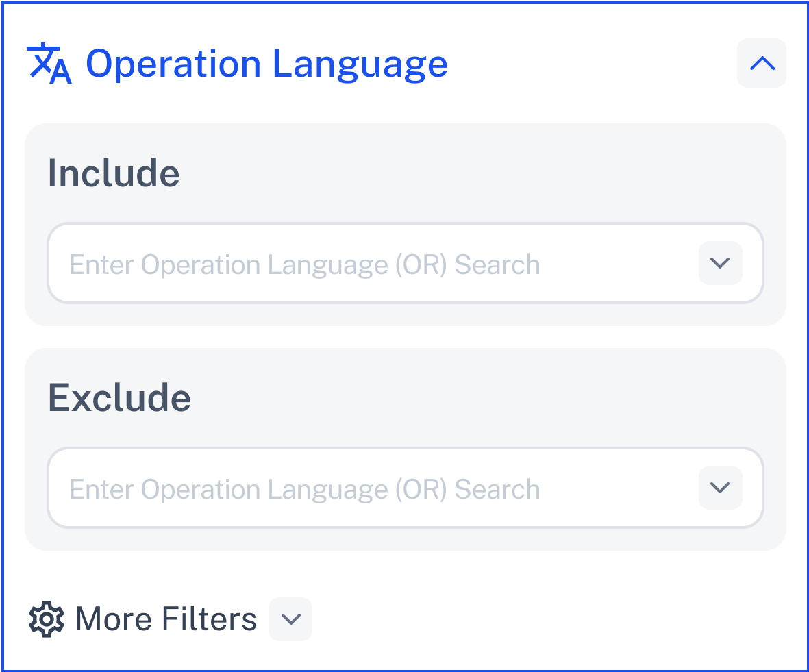809x672 pixels.
Task: Click the gear icon next to More Filters
Action: 46,619
